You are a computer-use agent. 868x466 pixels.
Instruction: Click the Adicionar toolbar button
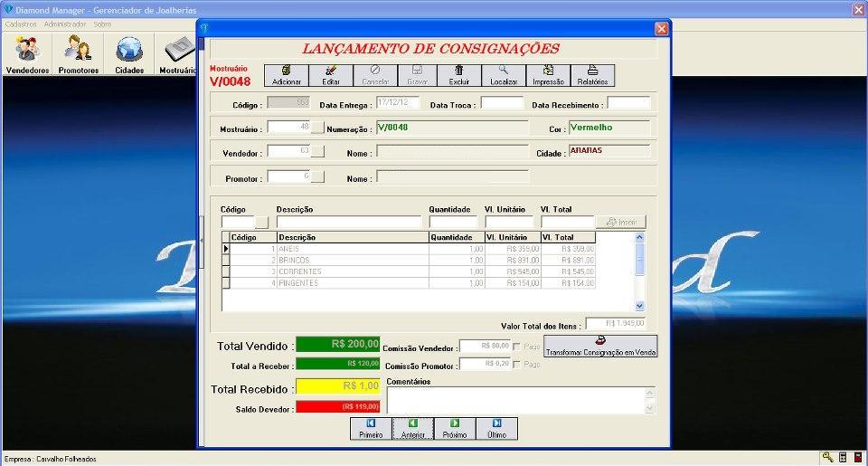click(x=286, y=75)
